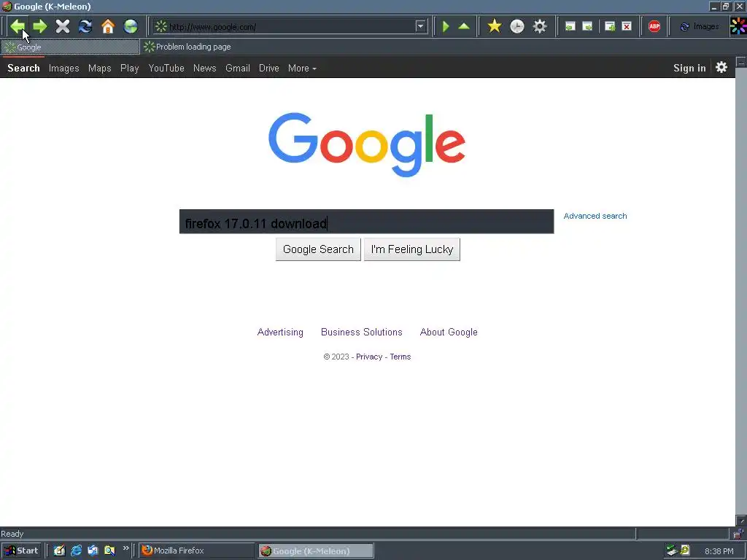Viewport: 747px width, 560px height.
Task: Toggle the Images button in toolbar
Action: coord(700,26)
